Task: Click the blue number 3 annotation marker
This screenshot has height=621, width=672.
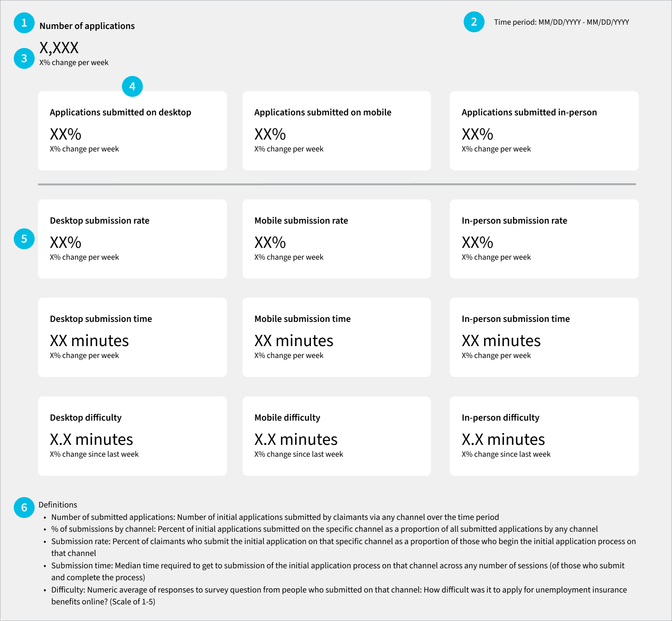Action: pyautogui.click(x=24, y=58)
